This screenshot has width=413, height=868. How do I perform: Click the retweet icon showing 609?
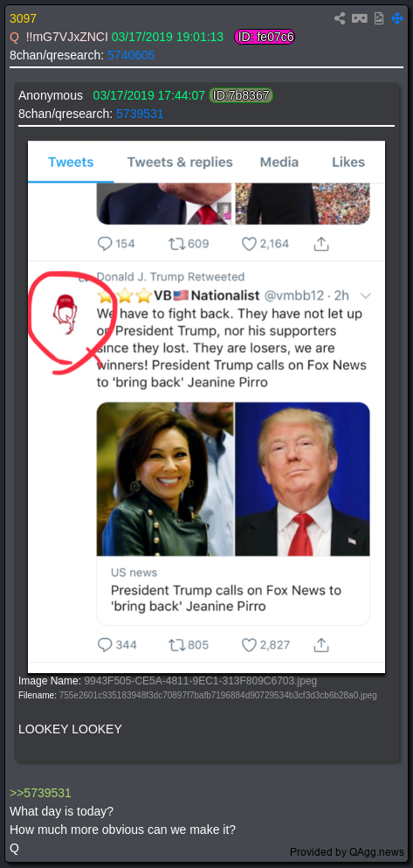point(176,244)
